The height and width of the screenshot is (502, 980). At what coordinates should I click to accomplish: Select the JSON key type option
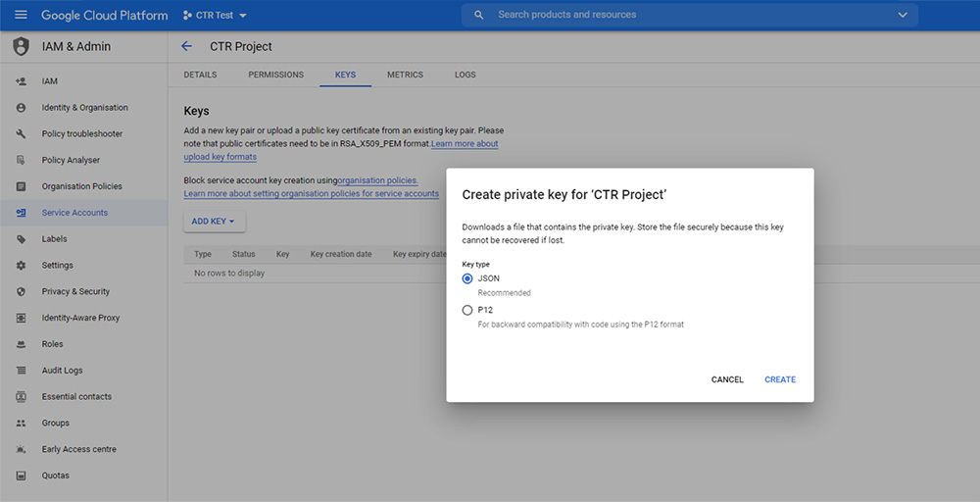467,278
